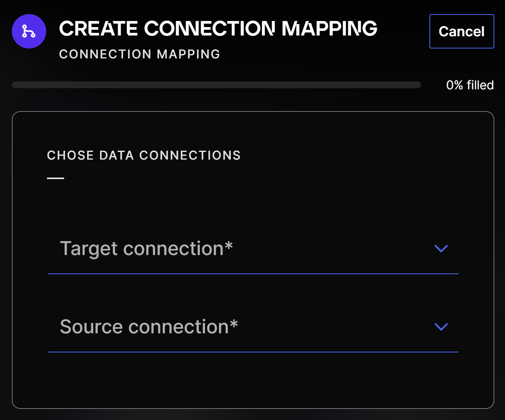The width and height of the screenshot is (505, 420).
Task: Click the purple connection mapping branch icon
Action: pos(29,31)
